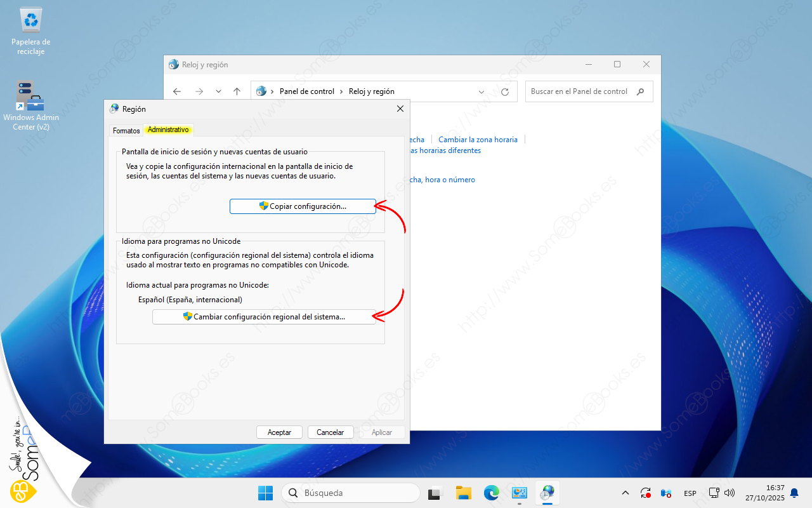Click the Copiar configuración button
812x508 pixels.
coord(303,206)
